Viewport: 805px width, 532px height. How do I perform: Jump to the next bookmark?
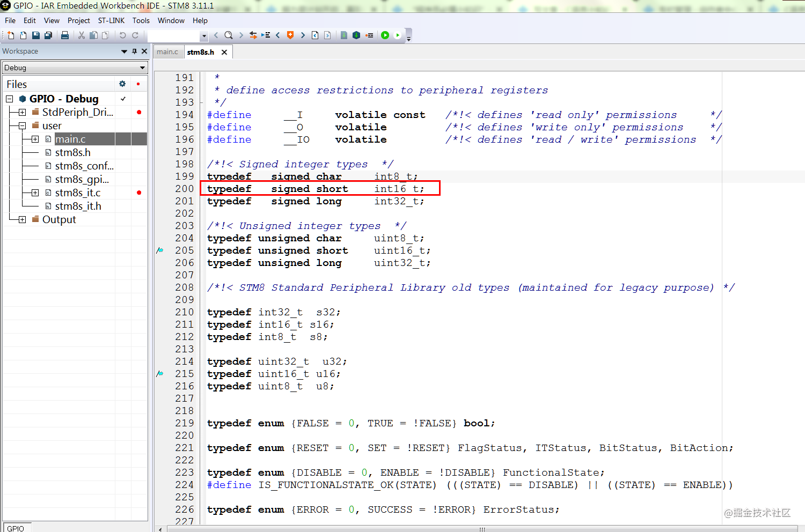tap(303, 35)
